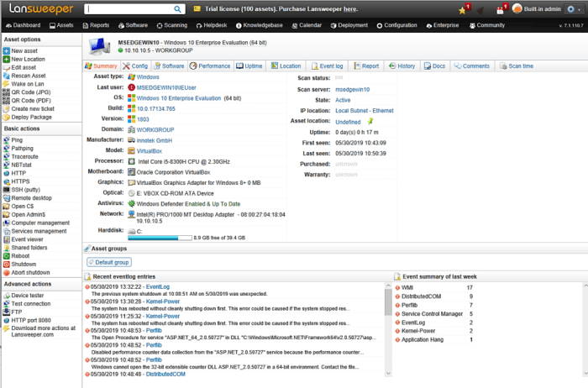
Task: Open the calendar notification icon in header
Action: tap(500, 10)
